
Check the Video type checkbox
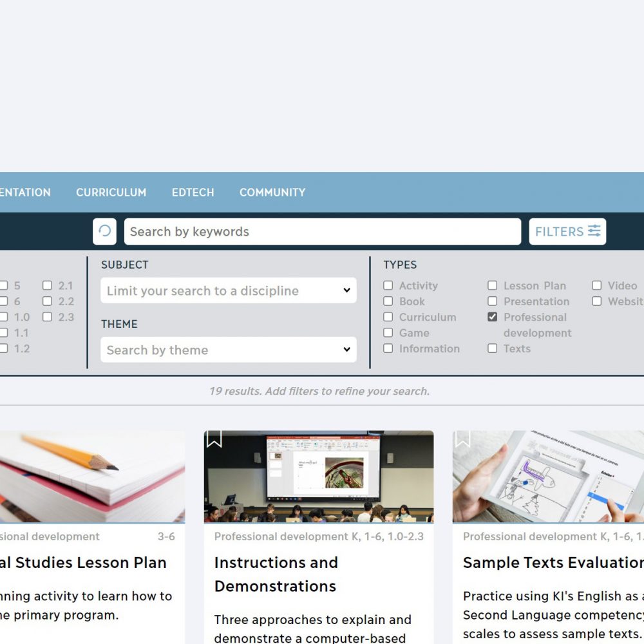[596, 285]
